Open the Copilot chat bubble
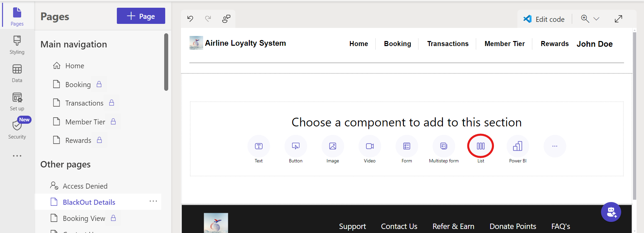The width and height of the screenshot is (644, 233). point(611,212)
